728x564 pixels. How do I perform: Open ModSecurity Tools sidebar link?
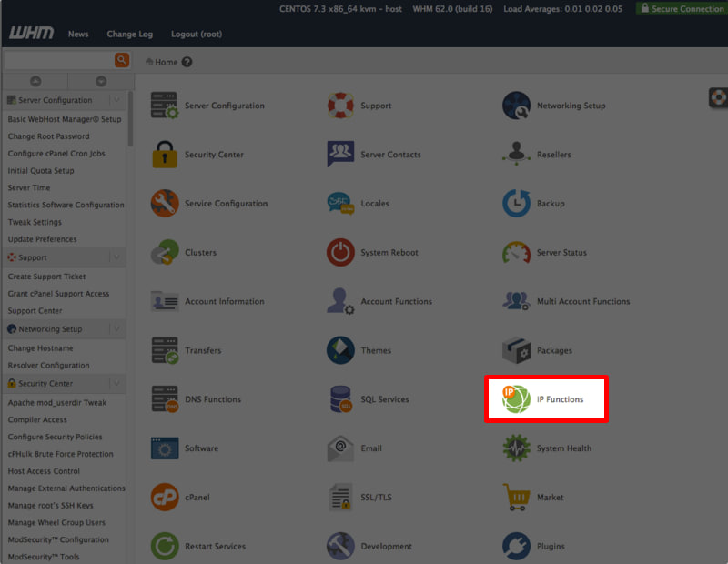pos(43,557)
